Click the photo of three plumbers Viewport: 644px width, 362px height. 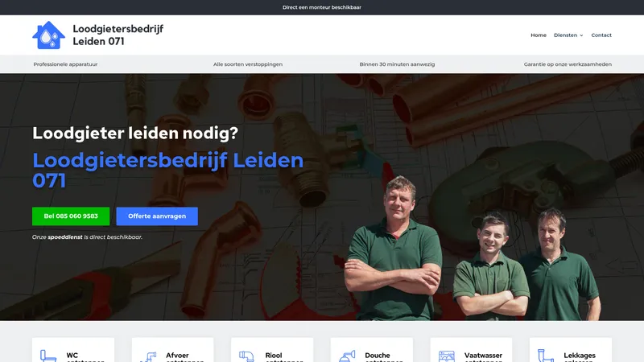pos(473,249)
